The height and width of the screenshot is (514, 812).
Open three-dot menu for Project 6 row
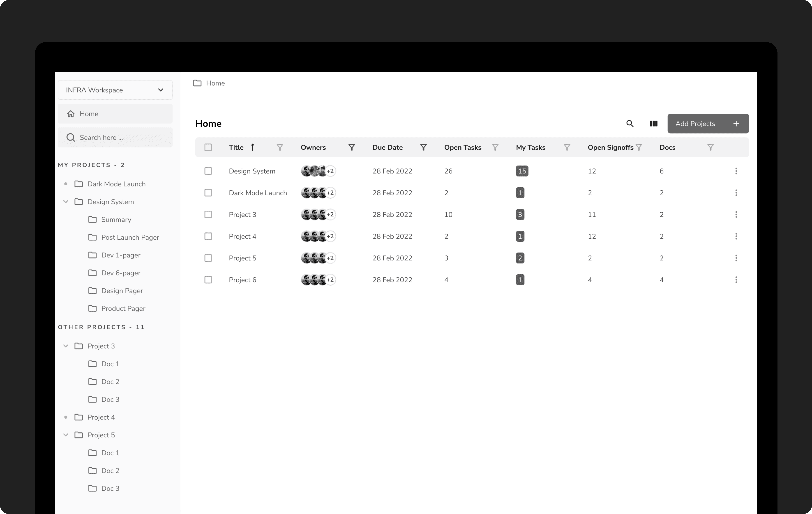(x=736, y=280)
